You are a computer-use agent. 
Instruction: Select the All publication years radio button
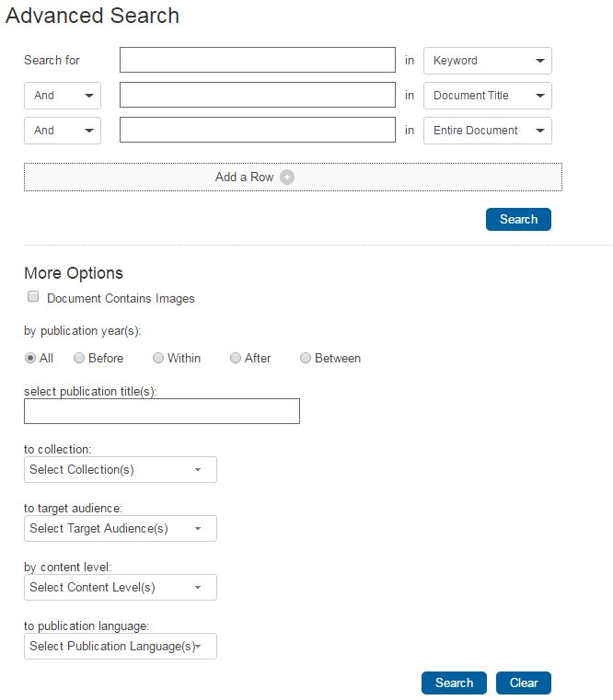(x=30, y=358)
